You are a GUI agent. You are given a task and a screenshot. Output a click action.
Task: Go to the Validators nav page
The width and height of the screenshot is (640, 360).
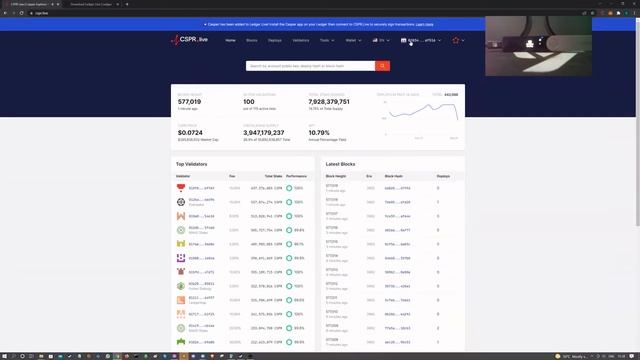(301, 40)
